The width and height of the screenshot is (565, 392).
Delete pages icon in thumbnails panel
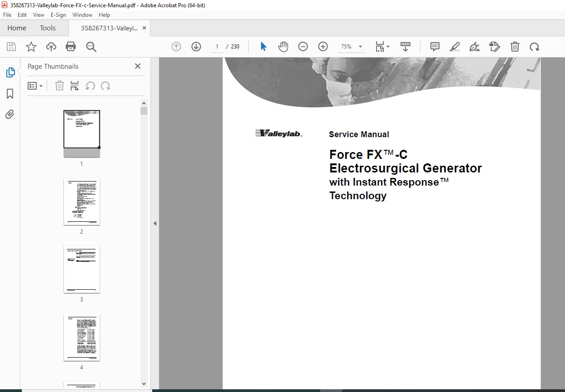(x=59, y=86)
